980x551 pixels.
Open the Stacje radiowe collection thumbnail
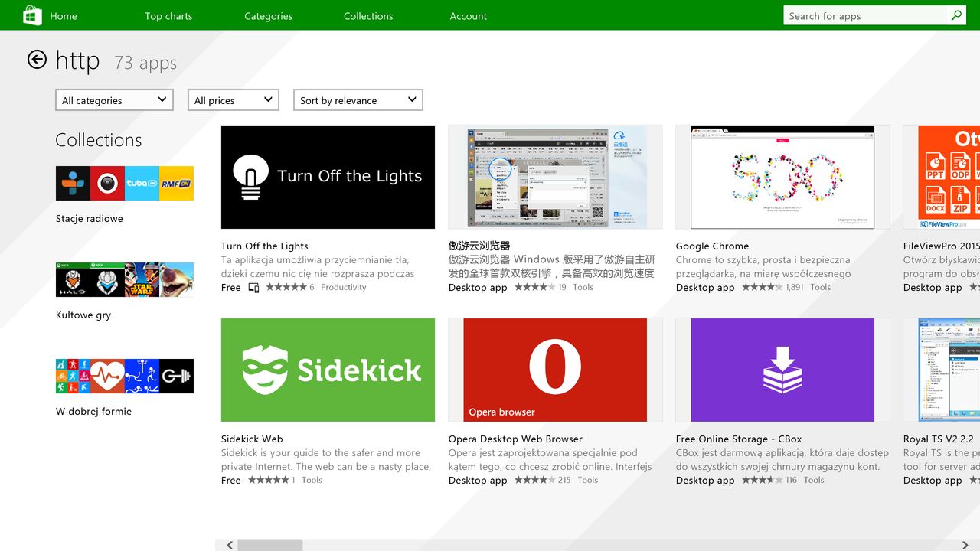click(125, 183)
